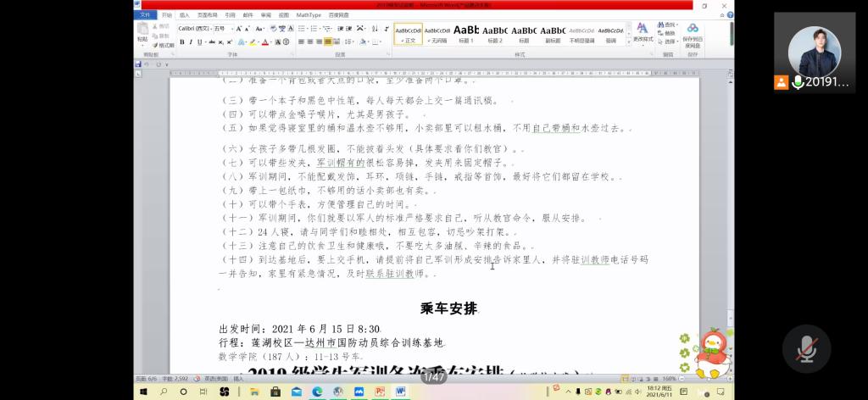Open the Change Styles (更改样式) icon
Image resolution: width=868 pixels, height=400 pixels.
[x=643, y=32]
